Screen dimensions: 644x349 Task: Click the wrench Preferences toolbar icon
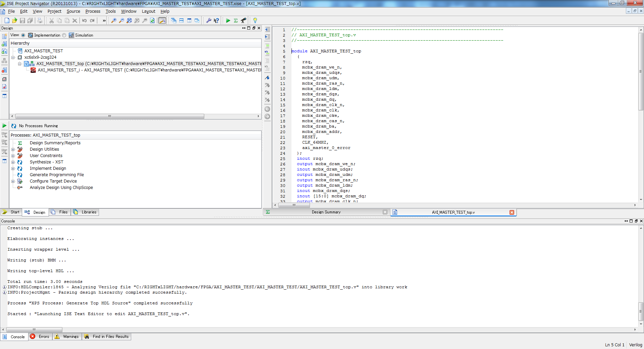pos(209,20)
